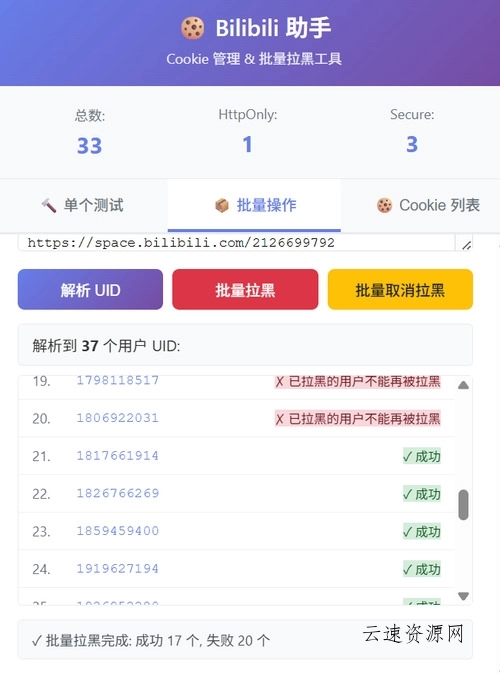500x674 pixels.
Task: Click the 总数 value 33
Action: coord(89,146)
